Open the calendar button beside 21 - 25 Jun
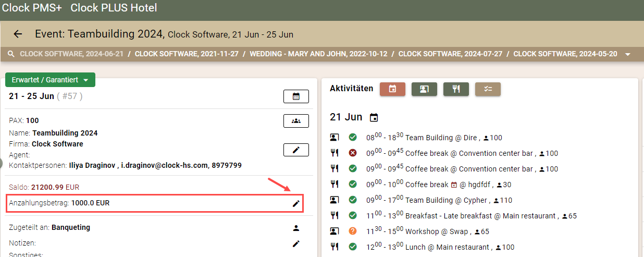The height and width of the screenshot is (257, 644). pos(296,96)
